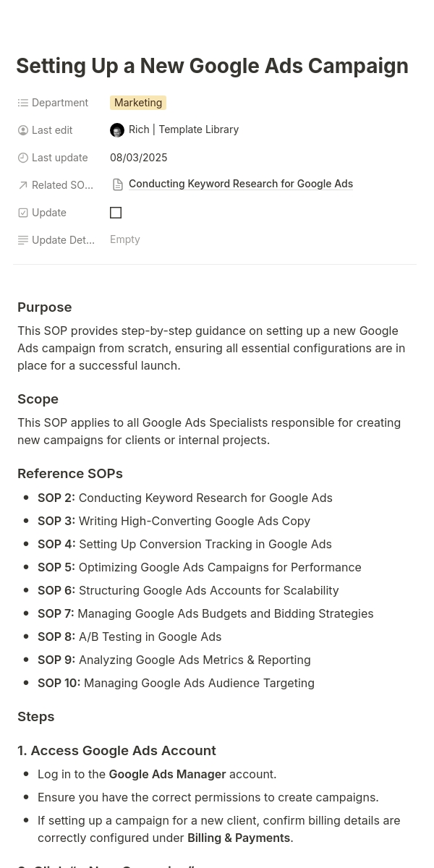Select the Marketing tag
Screen dimensions: 434x868
click(137, 103)
